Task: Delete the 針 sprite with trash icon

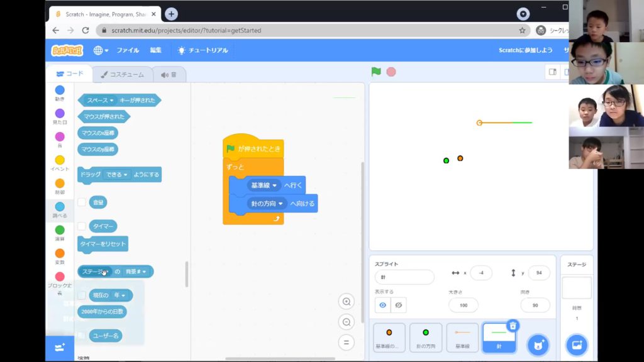Action: (513, 326)
